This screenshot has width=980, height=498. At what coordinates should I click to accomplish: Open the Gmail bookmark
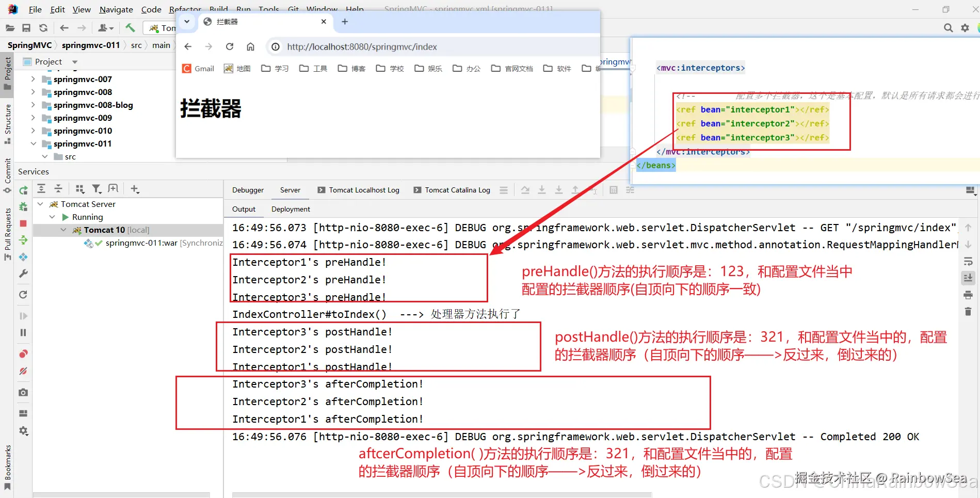click(x=198, y=69)
